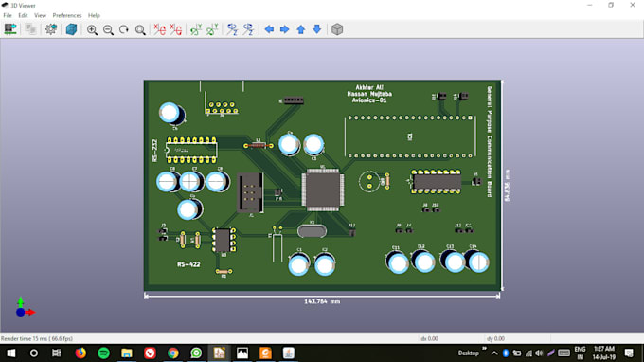644x362 pixels.
Task: Open Spotify from the taskbar
Action: (103, 353)
